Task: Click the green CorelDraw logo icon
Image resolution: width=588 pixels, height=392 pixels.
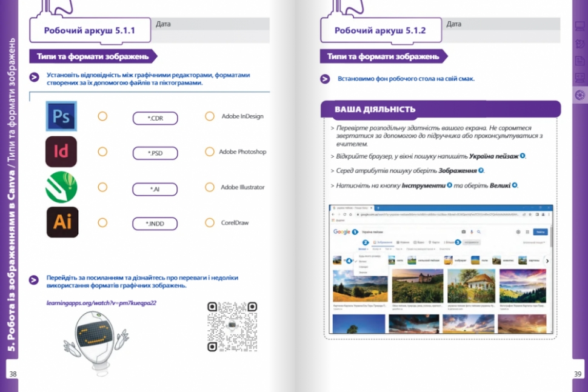Action: [x=61, y=187]
